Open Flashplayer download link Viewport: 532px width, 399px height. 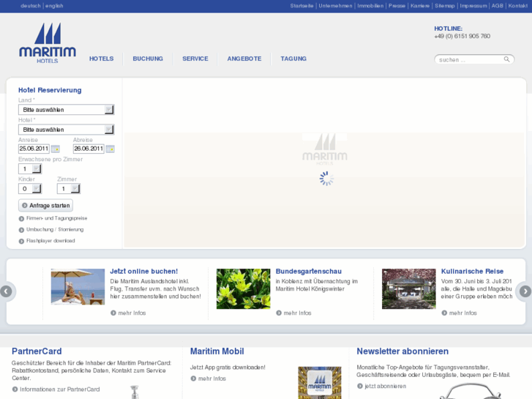click(x=50, y=241)
